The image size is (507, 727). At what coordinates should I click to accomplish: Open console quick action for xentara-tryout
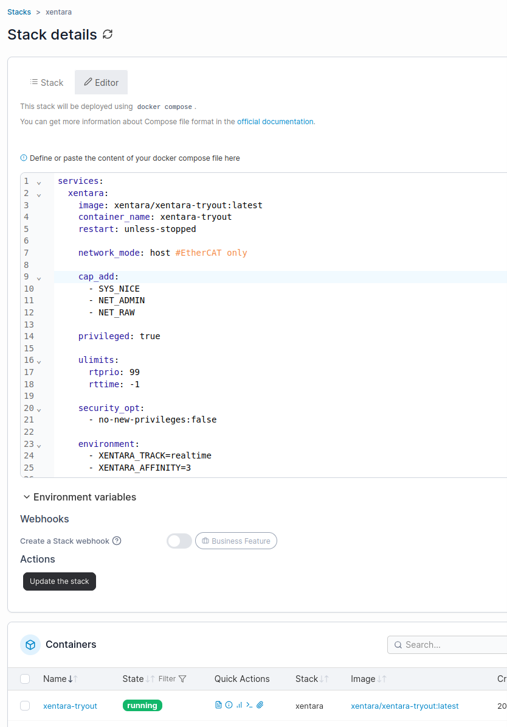tap(249, 705)
